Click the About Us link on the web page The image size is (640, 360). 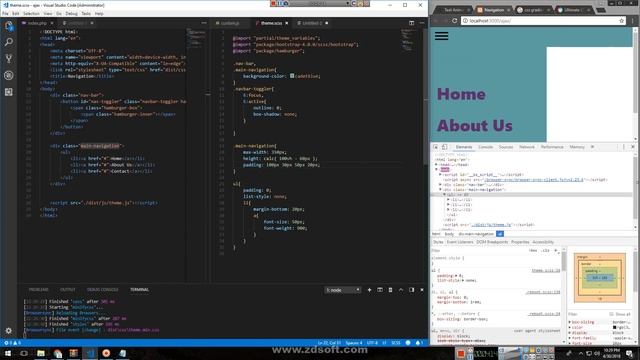point(475,126)
